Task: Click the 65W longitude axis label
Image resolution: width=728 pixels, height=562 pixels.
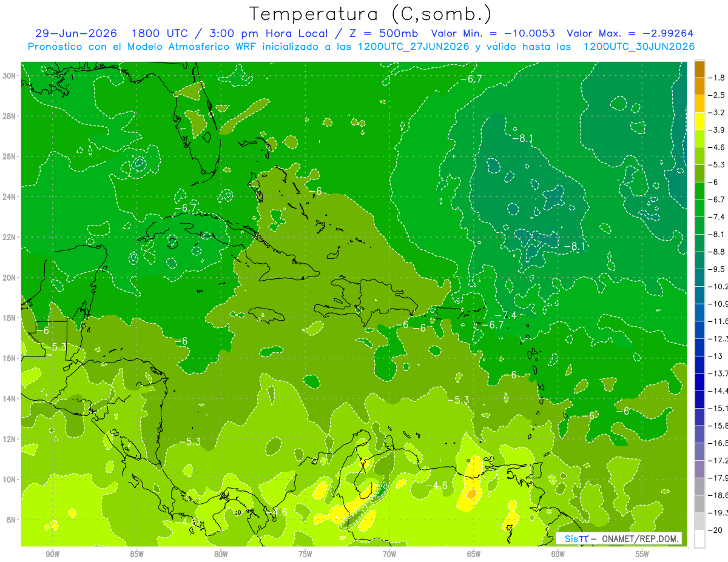Action: [x=474, y=554]
